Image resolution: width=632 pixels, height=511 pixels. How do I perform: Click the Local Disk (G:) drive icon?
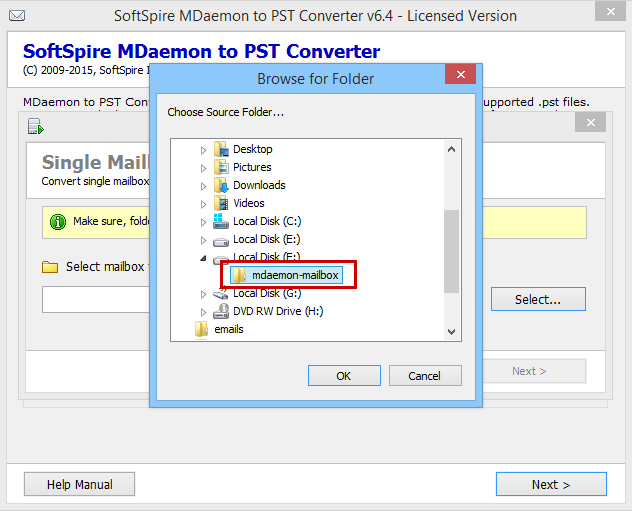(221, 294)
